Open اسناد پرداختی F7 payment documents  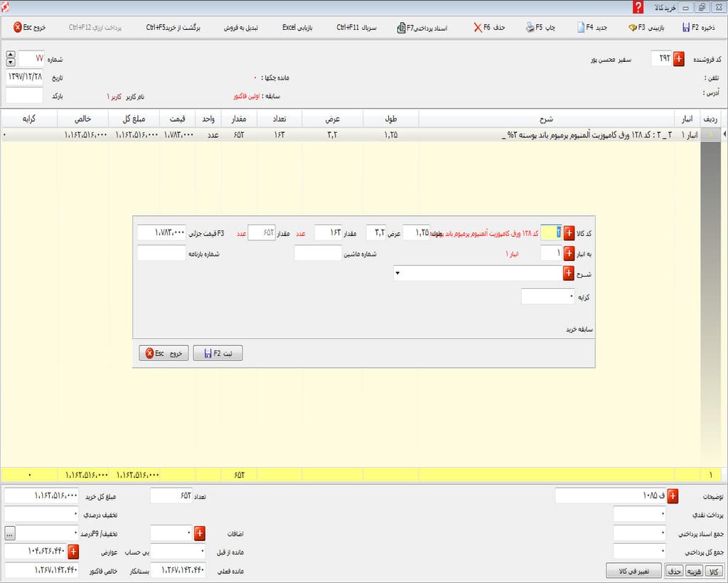(x=422, y=28)
